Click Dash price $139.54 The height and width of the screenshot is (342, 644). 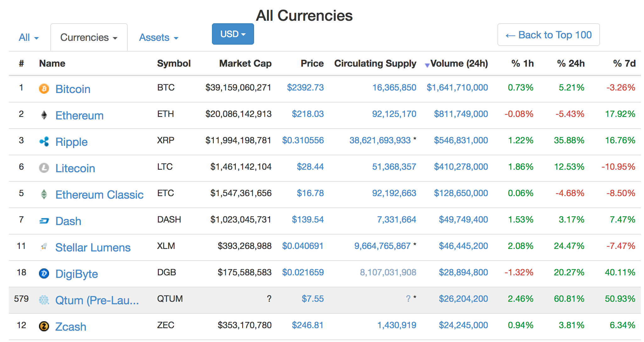tap(308, 219)
